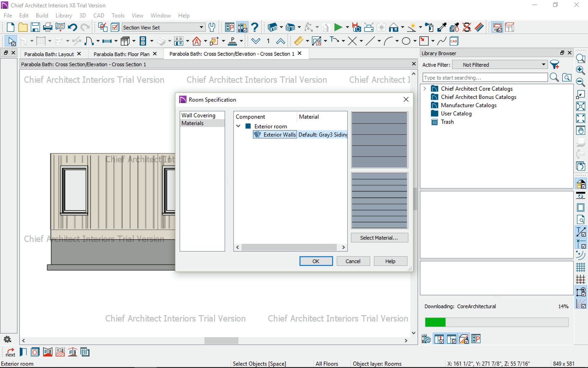The height and width of the screenshot is (368, 588).
Task: Click the CoreArchitectural download progress bar
Action: point(496,322)
